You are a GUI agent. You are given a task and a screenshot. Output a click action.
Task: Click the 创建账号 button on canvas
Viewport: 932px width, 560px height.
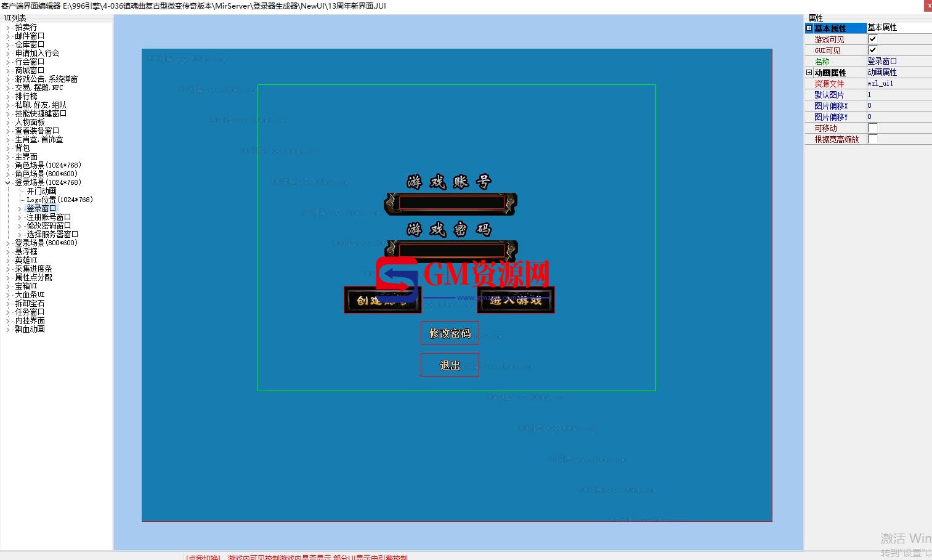coord(382,299)
